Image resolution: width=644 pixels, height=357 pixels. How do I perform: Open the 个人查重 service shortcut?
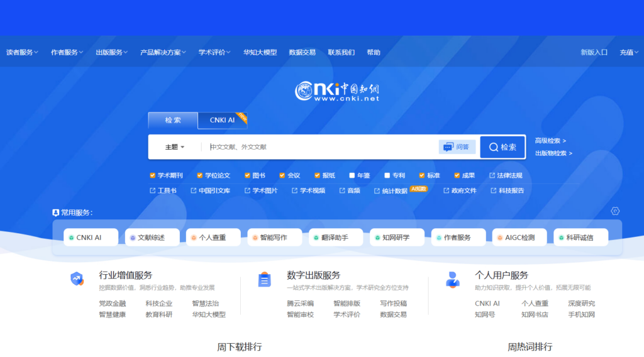[x=213, y=238]
